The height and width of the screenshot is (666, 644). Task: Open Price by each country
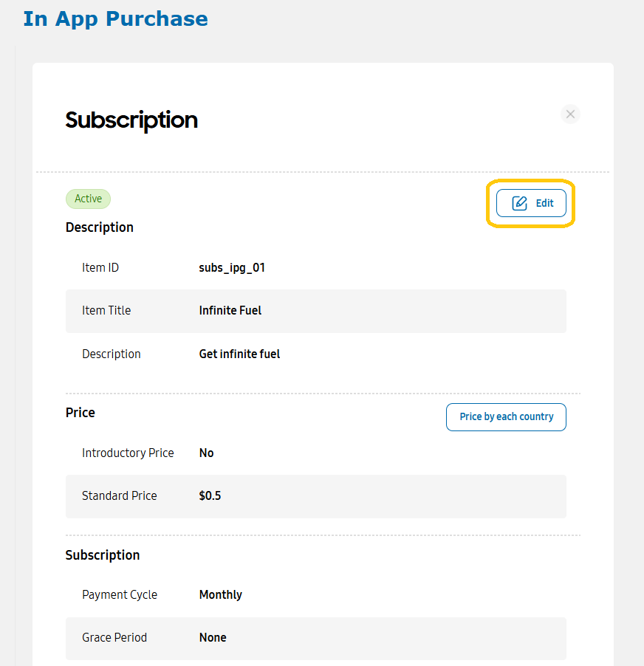point(506,416)
